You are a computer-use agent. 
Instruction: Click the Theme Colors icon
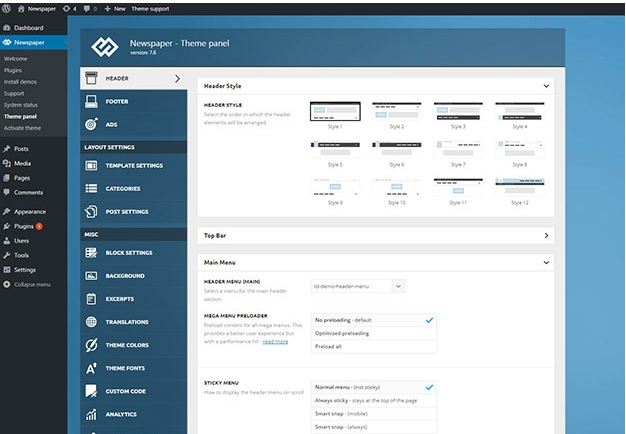point(91,345)
